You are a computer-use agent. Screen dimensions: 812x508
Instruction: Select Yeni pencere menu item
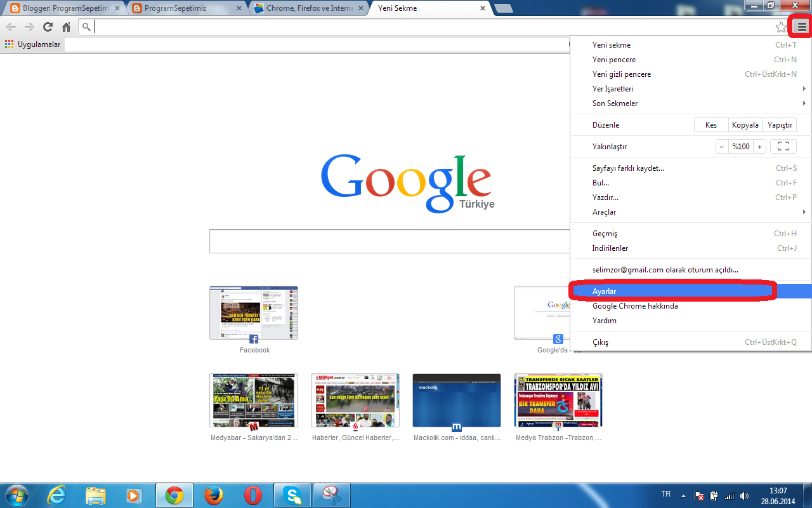(x=691, y=60)
